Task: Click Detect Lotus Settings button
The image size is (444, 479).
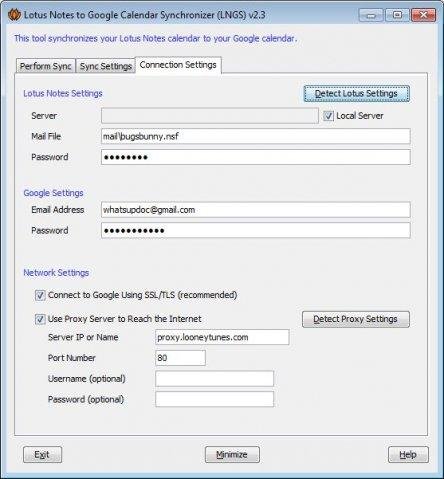Action: pyautogui.click(x=356, y=94)
